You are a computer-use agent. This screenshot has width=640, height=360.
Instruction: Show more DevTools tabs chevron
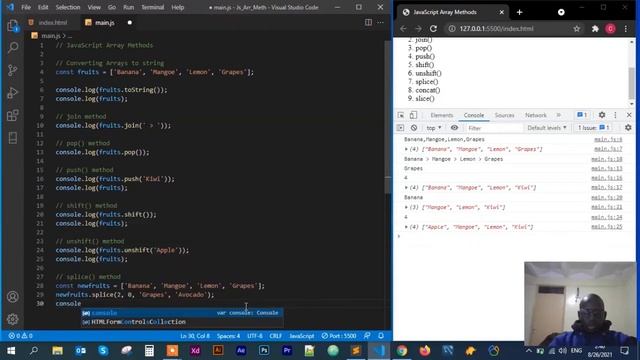point(559,115)
